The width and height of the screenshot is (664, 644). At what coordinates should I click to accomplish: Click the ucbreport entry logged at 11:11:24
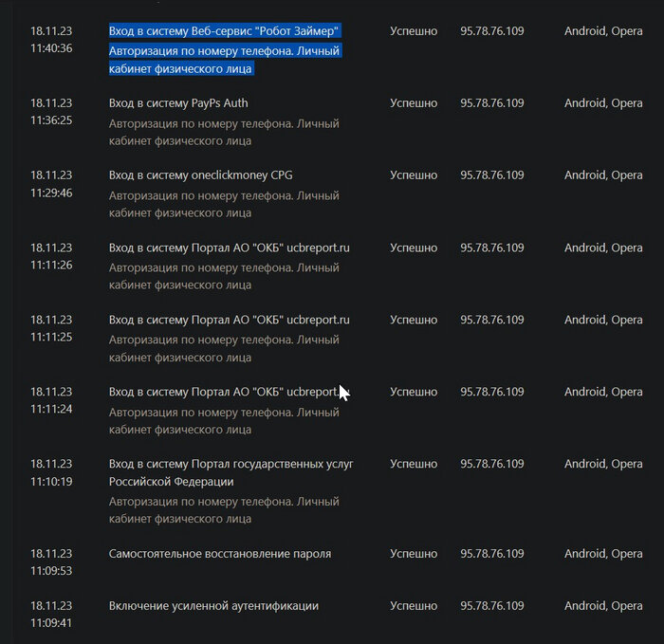click(x=230, y=392)
